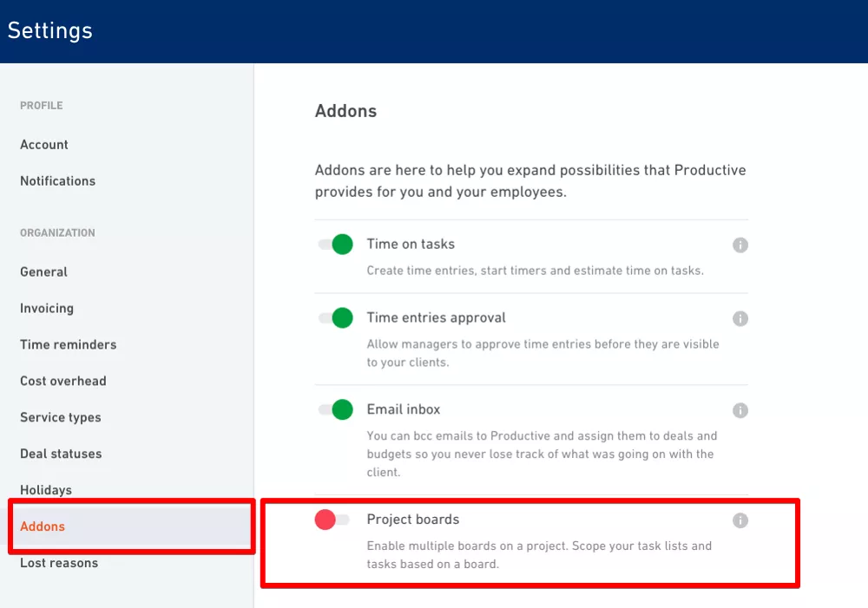Click the info icon for Time entries approval

coord(740,318)
